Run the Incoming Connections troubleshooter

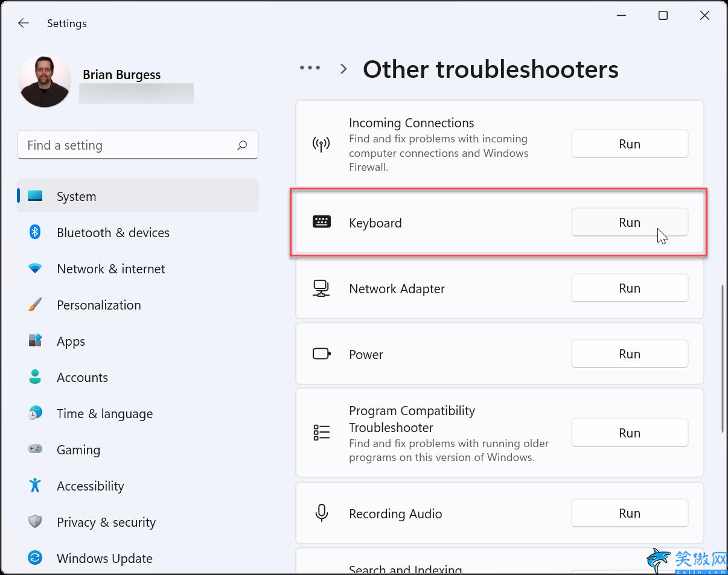(630, 144)
